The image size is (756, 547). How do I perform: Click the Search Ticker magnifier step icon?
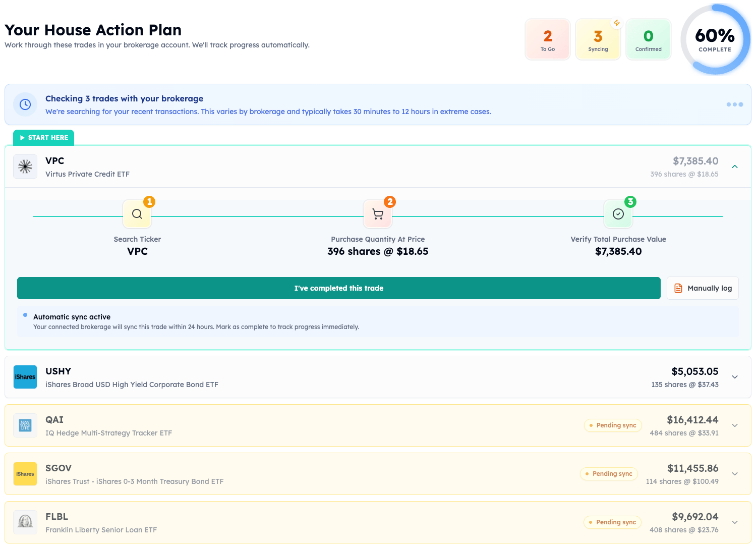tap(137, 214)
